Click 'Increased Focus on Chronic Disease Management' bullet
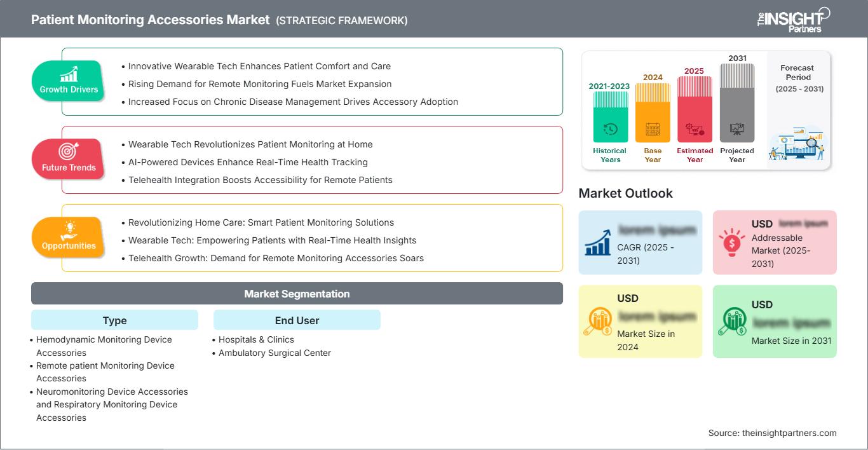The height and width of the screenshot is (450, 868). [293, 102]
